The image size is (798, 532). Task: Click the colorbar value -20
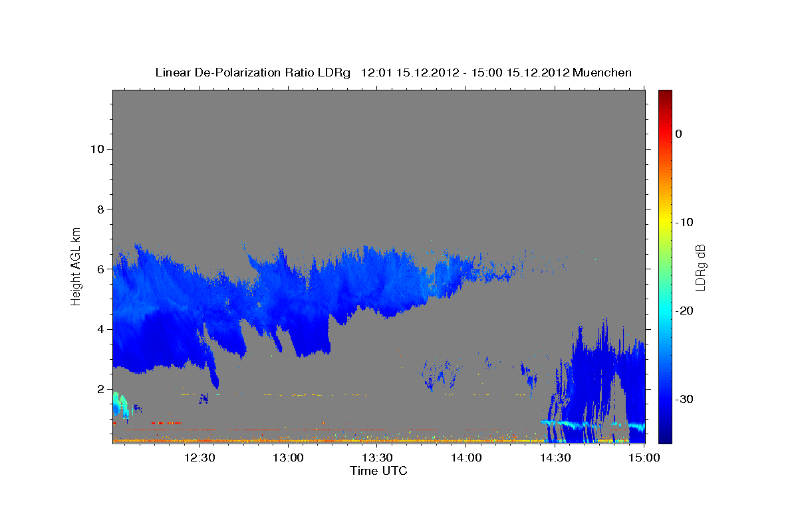pyautogui.click(x=684, y=311)
